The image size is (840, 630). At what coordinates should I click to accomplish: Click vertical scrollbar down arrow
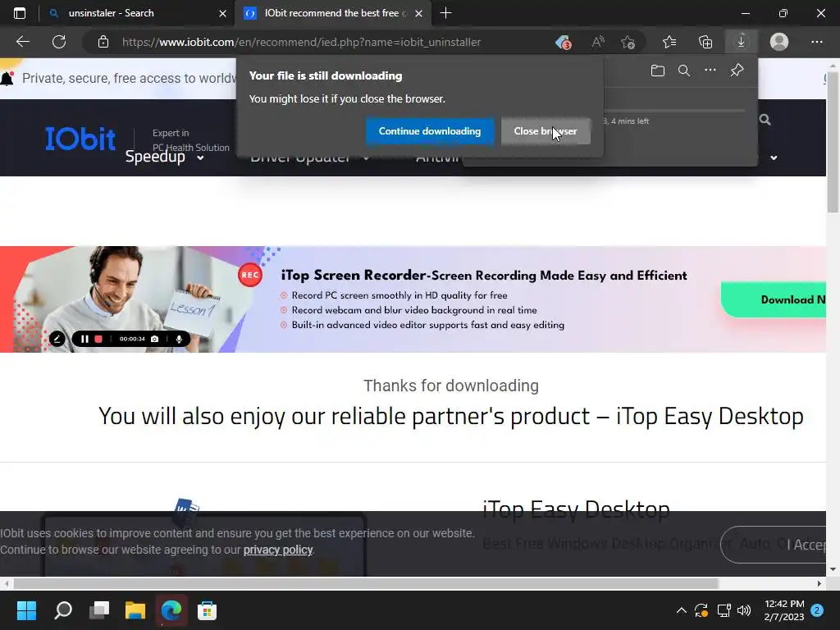(833, 569)
